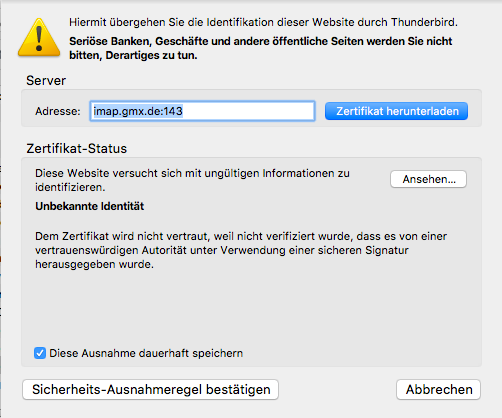Click the yellow warning triangle icon

39,37
